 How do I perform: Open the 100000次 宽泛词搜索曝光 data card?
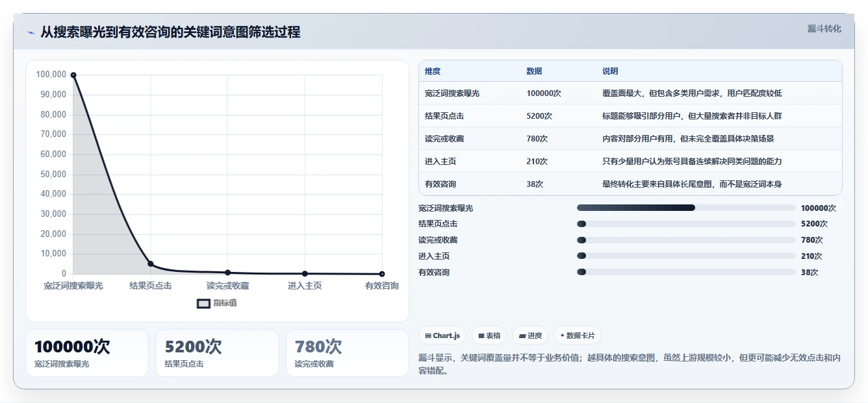click(87, 353)
